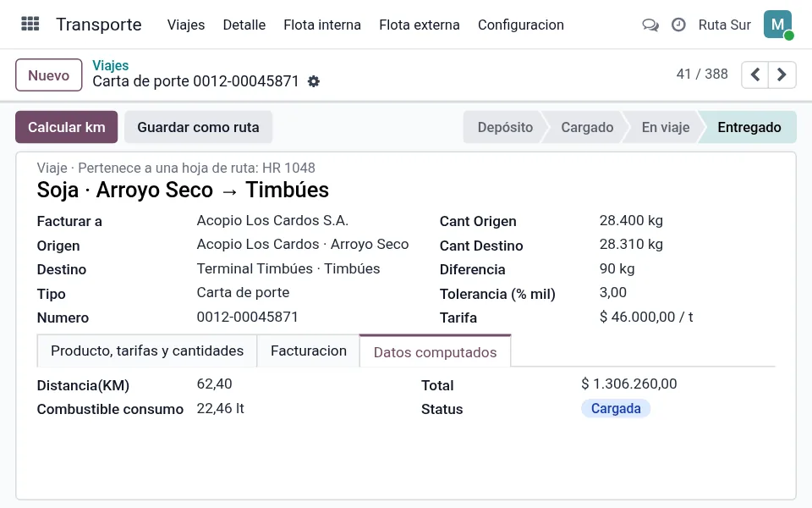Go to the next record

[x=782, y=75]
